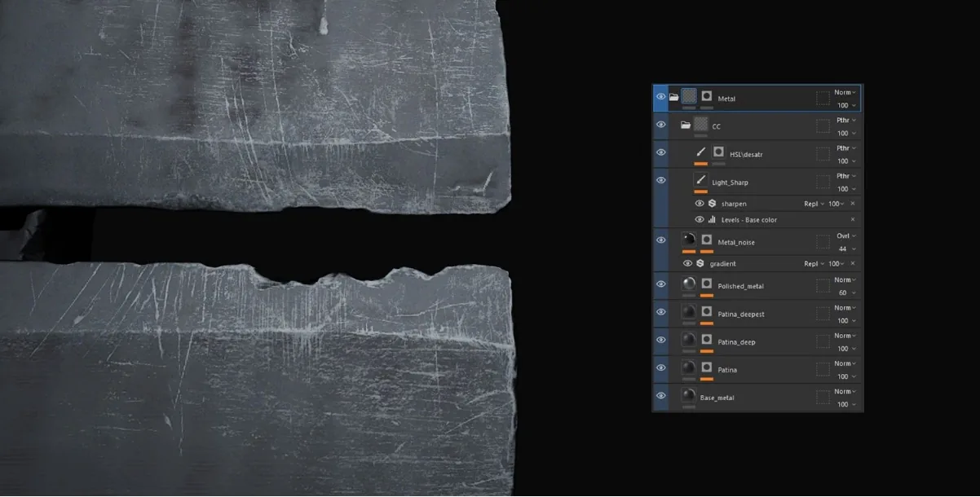Viewport: 980px width, 497px height.
Task: Select the Patina_deep material sphere thumbnail
Action: (689, 339)
